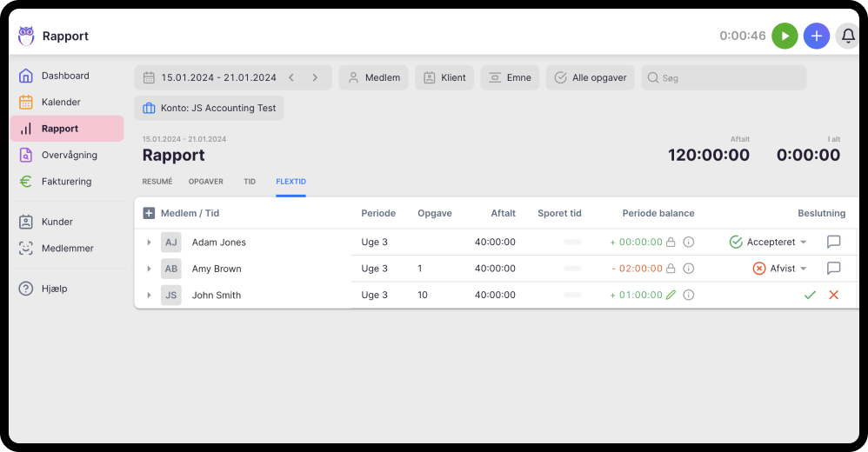Open the comment icon for Adam Jones

tap(833, 242)
